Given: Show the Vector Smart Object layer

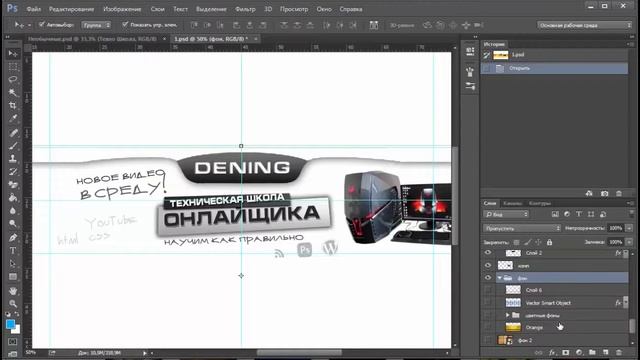Looking at the screenshot, I should [488, 302].
